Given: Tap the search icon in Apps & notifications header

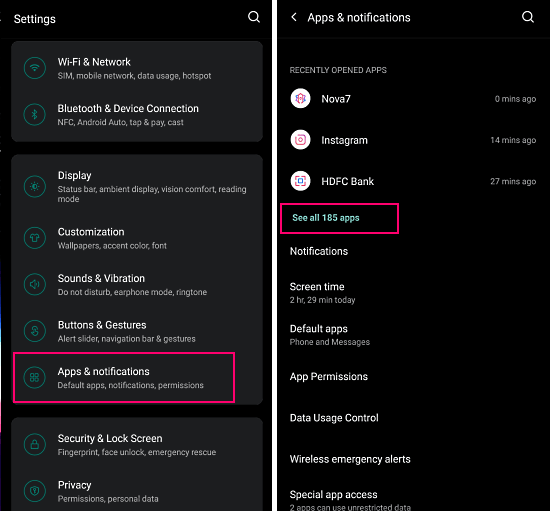Looking at the screenshot, I should [528, 17].
